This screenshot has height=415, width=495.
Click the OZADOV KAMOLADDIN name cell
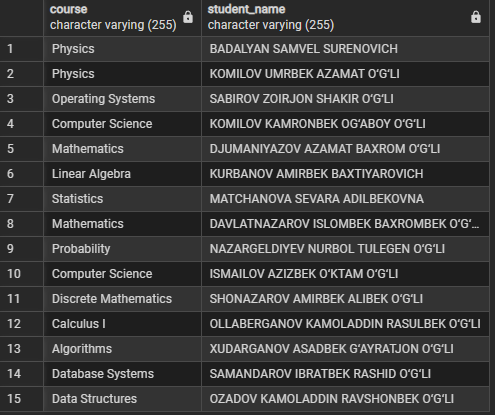tap(345, 399)
